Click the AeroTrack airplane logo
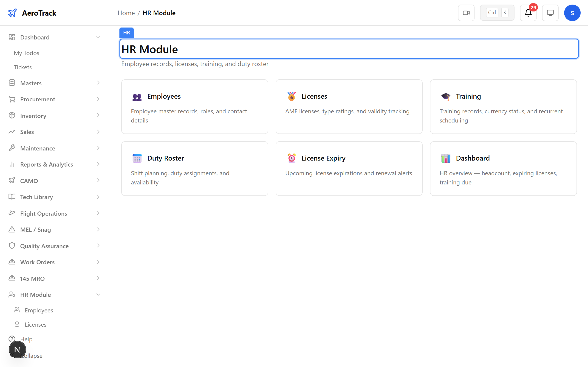Screen dimensions: 588x367 click(x=12, y=13)
